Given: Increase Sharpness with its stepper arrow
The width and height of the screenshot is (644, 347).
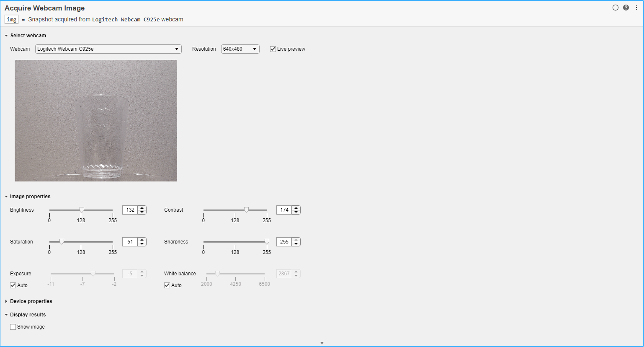Looking at the screenshot, I should pyautogui.click(x=296, y=240).
